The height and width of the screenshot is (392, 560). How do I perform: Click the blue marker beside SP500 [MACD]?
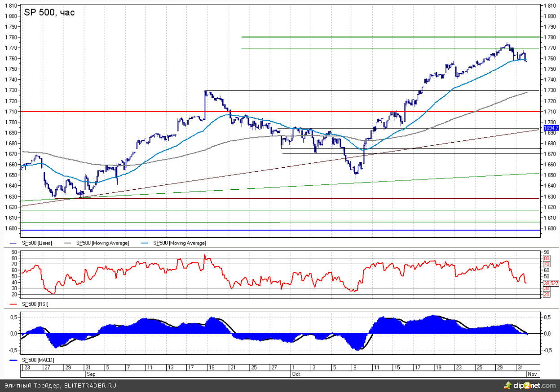(13, 360)
